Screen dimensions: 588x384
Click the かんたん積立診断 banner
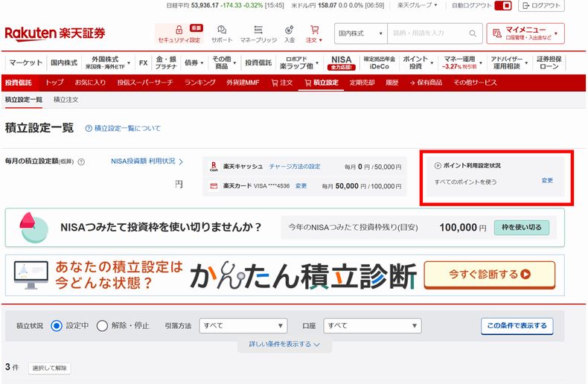pyautogui.click(x=284, y=275)
